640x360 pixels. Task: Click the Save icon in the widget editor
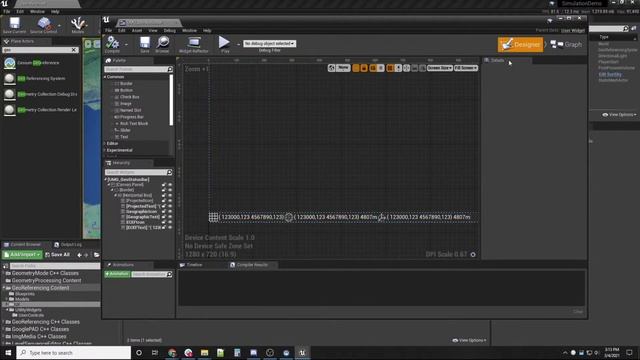(x=144, y=44)
